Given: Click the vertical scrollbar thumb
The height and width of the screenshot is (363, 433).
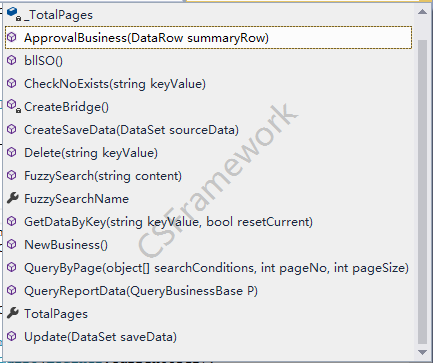Looking at the screenshot, I should (x=422, y=192).
